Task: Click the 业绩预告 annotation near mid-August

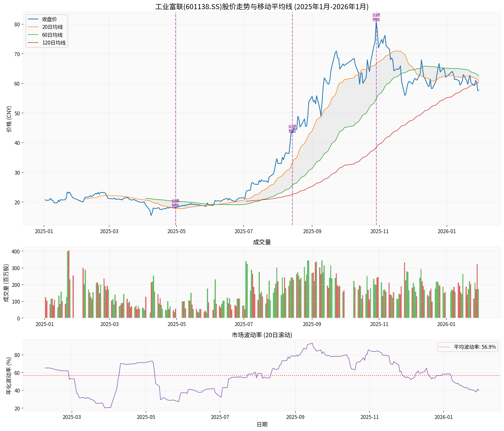Action: (x=292, y=129)
